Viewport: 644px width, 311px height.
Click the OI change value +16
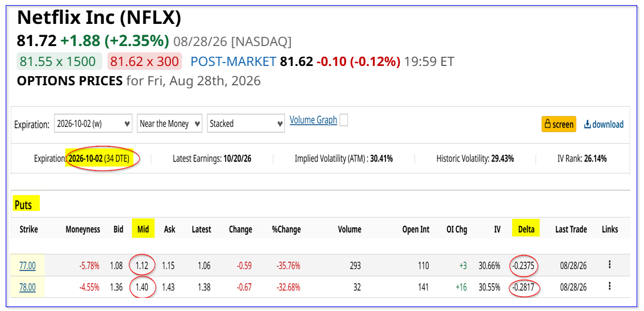pyautogui.click(x=462, y=287)
